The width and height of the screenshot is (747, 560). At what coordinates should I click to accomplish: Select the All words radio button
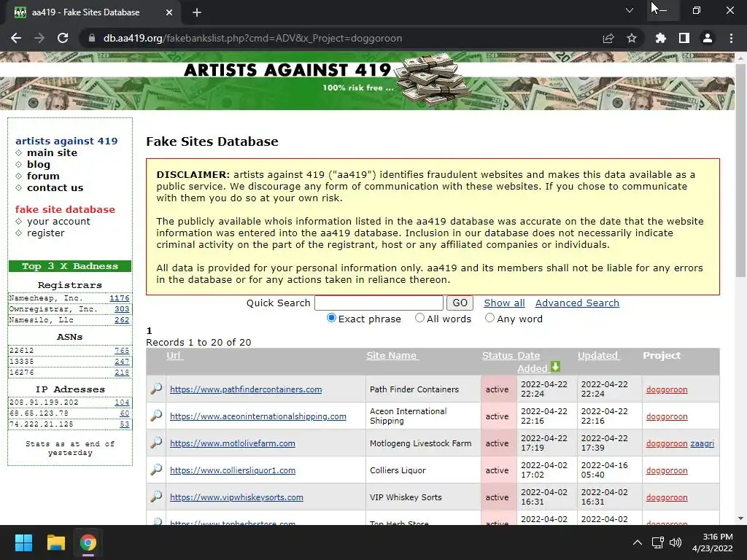(x=419, y=318)
